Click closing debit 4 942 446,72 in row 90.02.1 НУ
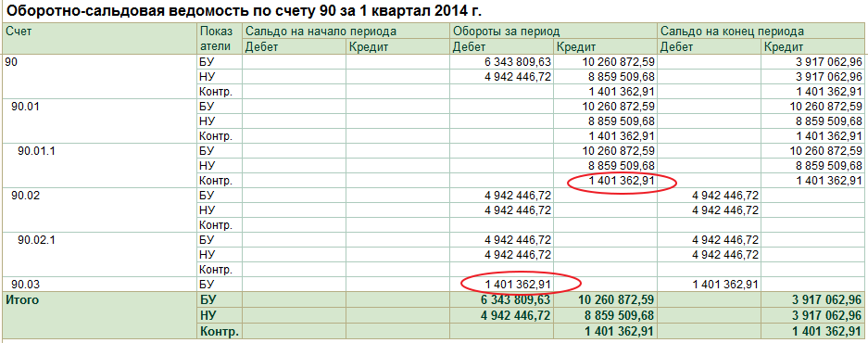This screenshot has width=868, height=343. pyautogui.click(x=724, y=254)
